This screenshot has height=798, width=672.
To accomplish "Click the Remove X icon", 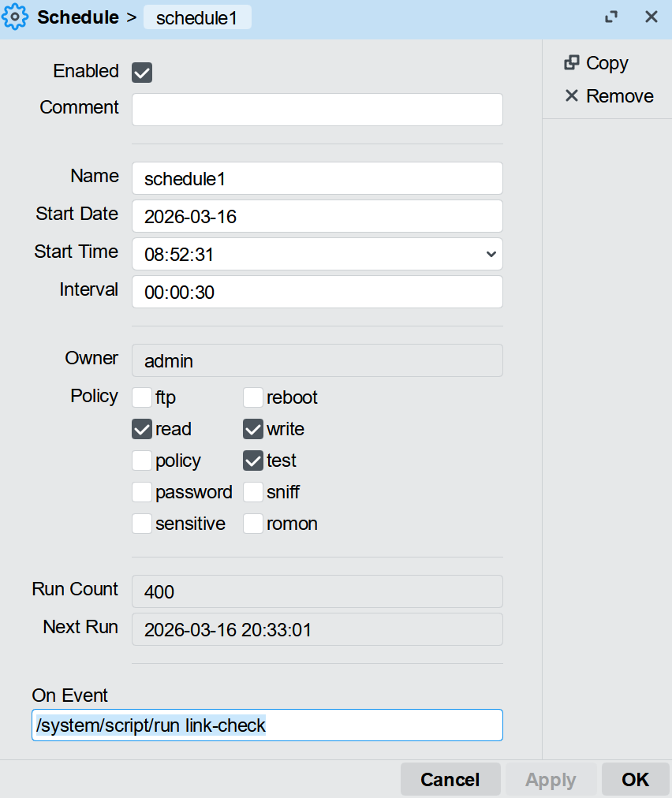I will 572,96.
